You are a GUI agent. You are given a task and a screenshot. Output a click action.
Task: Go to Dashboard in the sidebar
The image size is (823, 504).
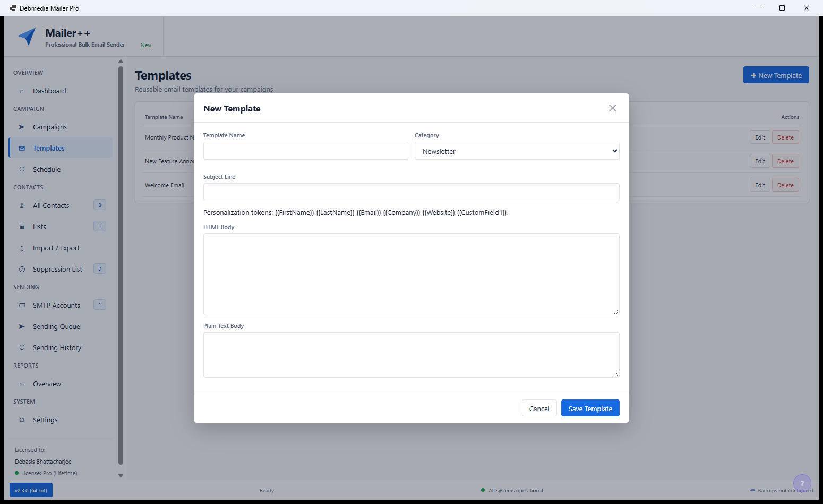coord(61,91)
